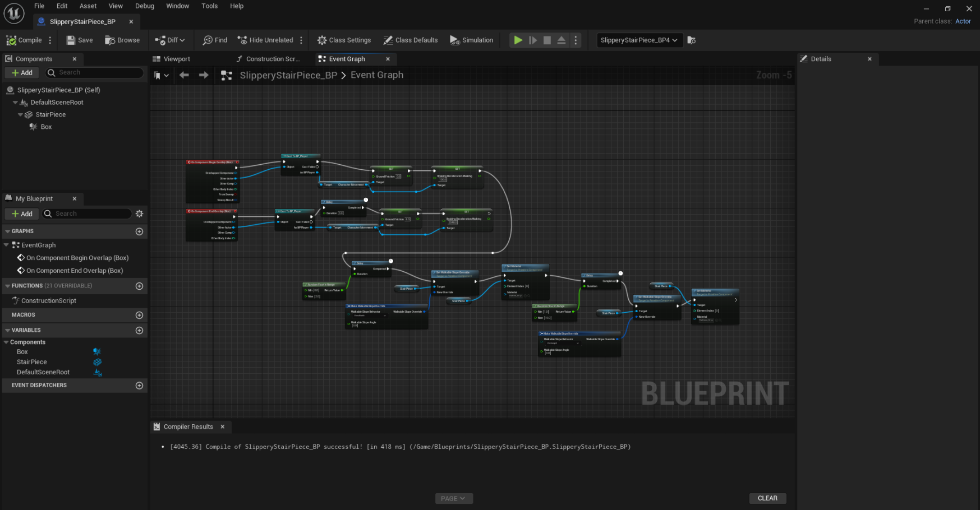This screenshot has width=980, height=510.
Task: Collapse the VARIABLES section
Action: 8,330
